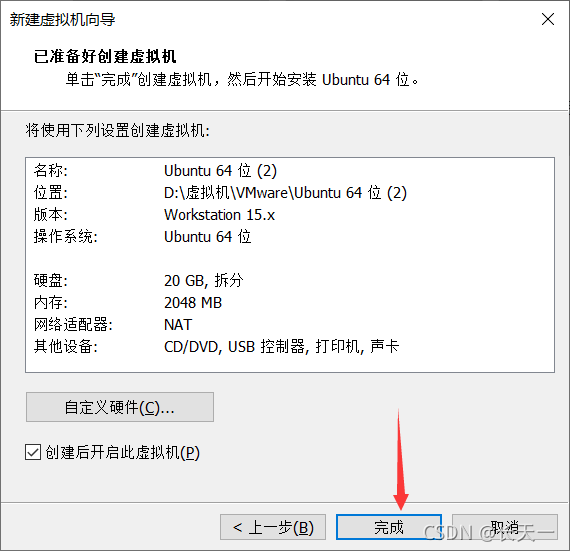Click the 2048 MB memory value
Screen dimensions: 570x551
coord(193,302)
